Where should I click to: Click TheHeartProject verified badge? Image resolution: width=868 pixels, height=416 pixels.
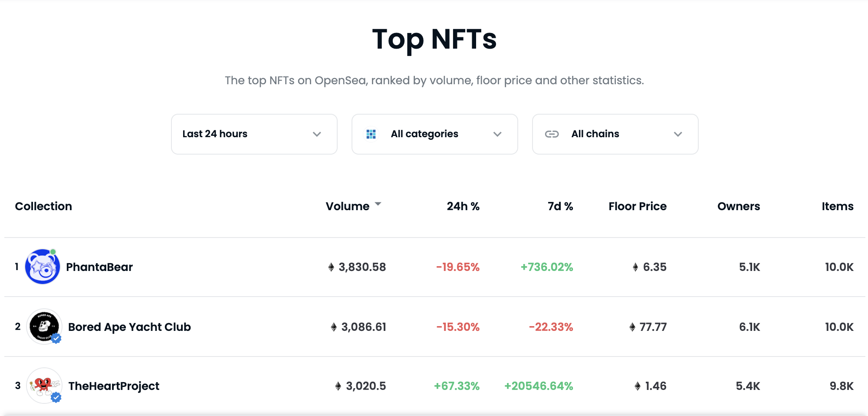click(56, 397)
